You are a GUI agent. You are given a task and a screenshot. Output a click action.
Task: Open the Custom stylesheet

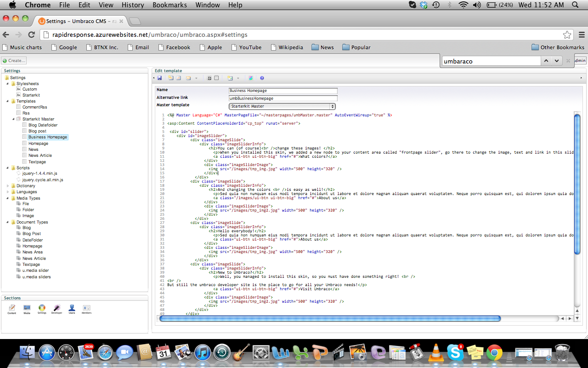[29, 89]
